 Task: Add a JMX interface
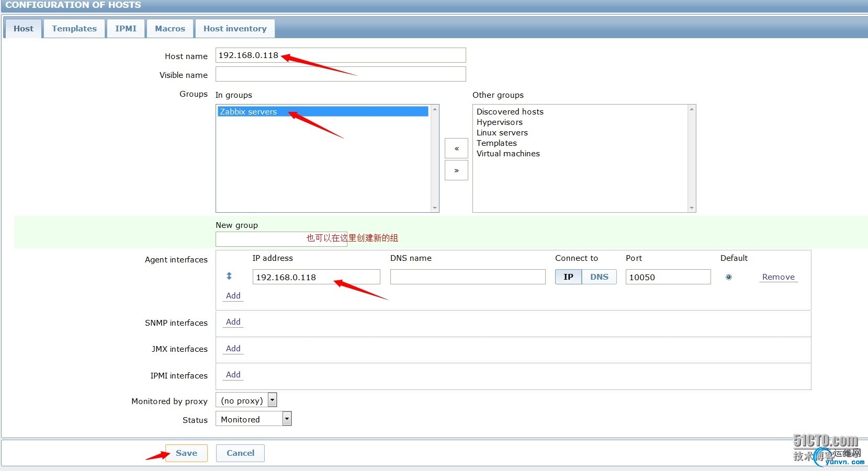point(233,349)
